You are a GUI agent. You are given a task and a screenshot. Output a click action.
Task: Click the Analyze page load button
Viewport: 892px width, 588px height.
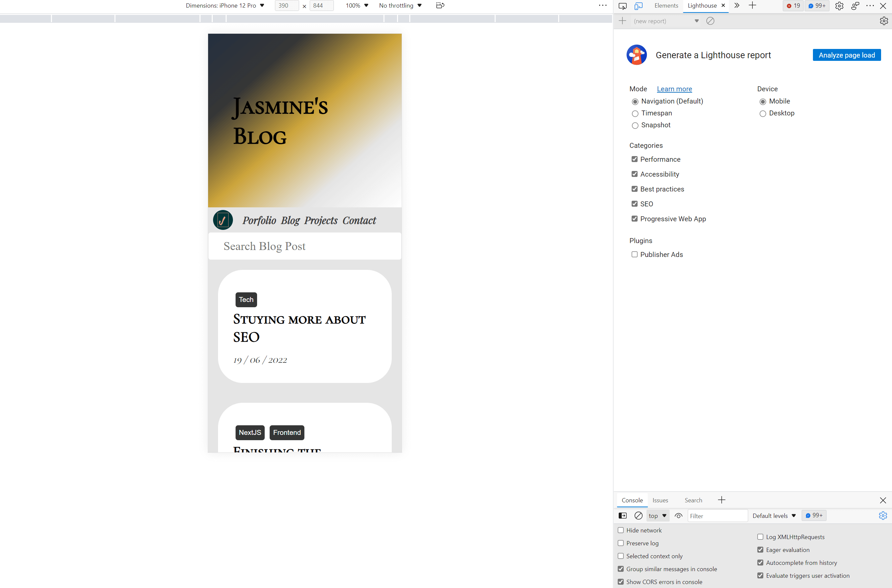(x=847, y=55)
